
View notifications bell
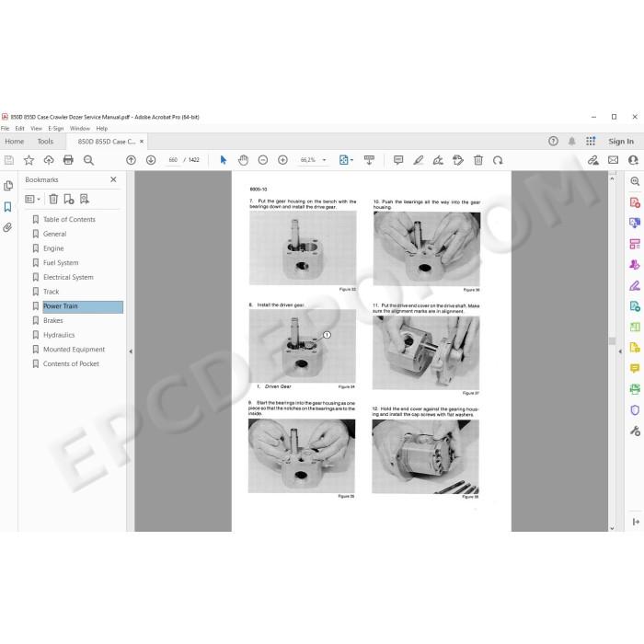[571, 142]
